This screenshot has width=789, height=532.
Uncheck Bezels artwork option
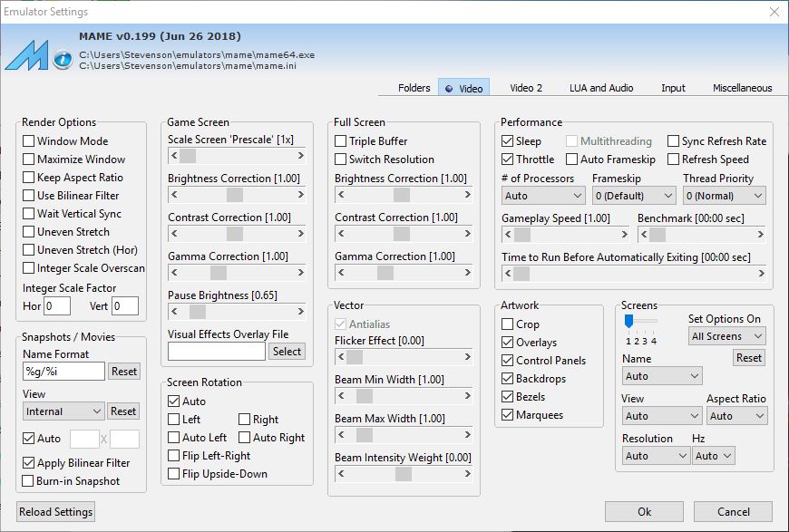pos(508,397)
